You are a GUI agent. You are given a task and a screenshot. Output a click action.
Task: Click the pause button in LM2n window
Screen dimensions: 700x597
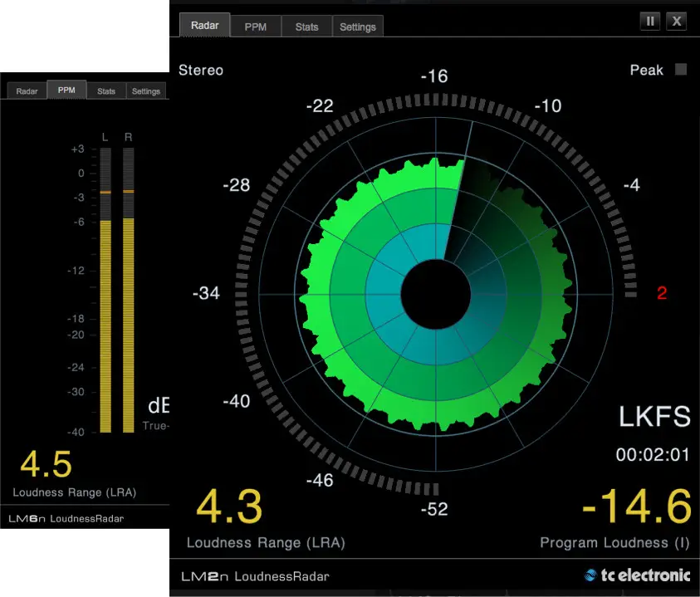pyautogui.click(x=650, y=21)
